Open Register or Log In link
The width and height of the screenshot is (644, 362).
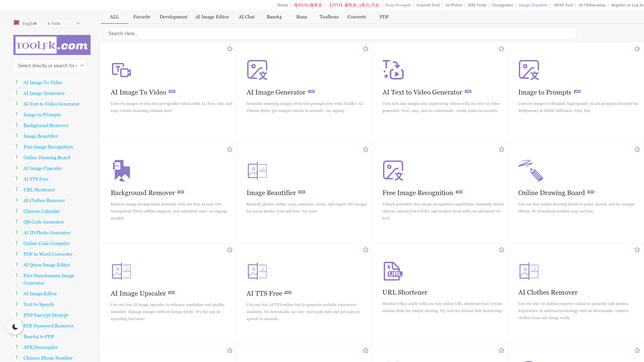pos(627,5)
